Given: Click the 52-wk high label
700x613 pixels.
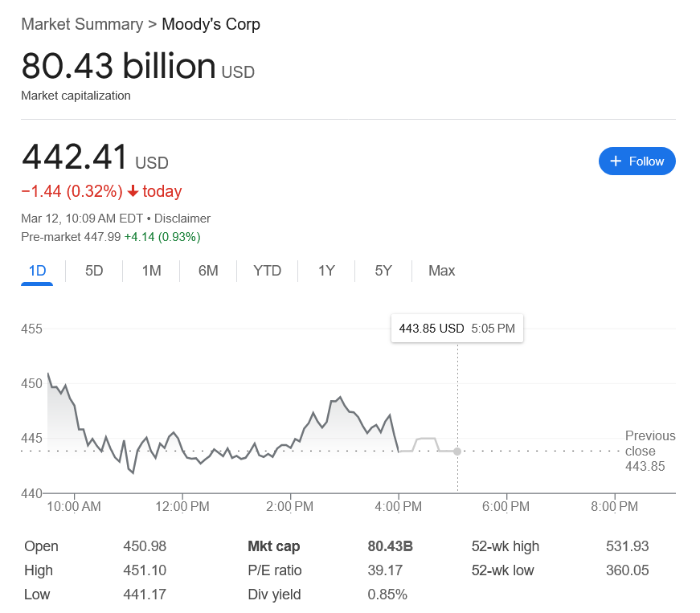Looking at the screenshot, I should coord(506,546).
